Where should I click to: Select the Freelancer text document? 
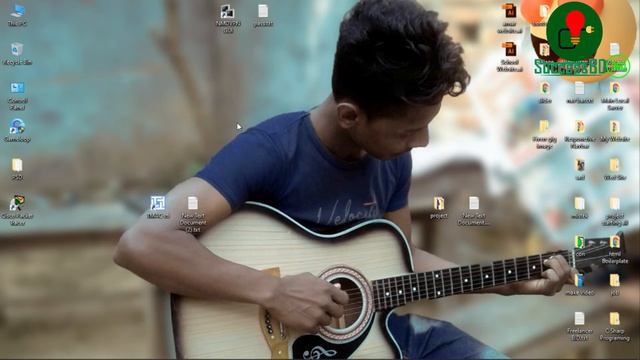tap(580, 326)
